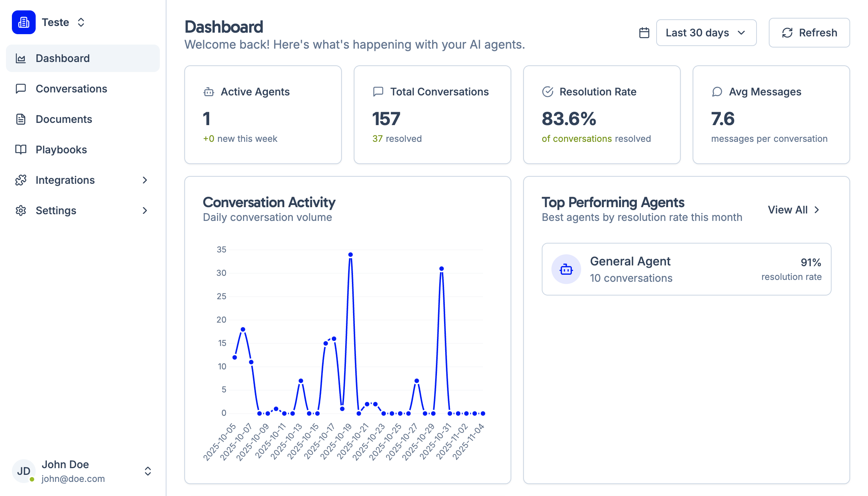Navigate to the Playbooks section
Screen dimensions: 868x496
pos(61,150)
